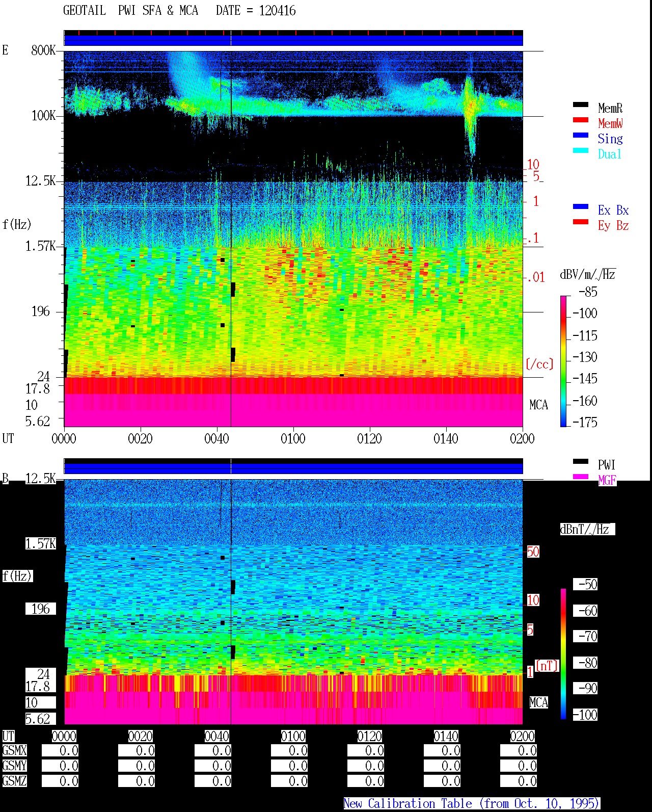Click the GSMX value under 0000 column

pyautogui.click(x=60, y=751)
